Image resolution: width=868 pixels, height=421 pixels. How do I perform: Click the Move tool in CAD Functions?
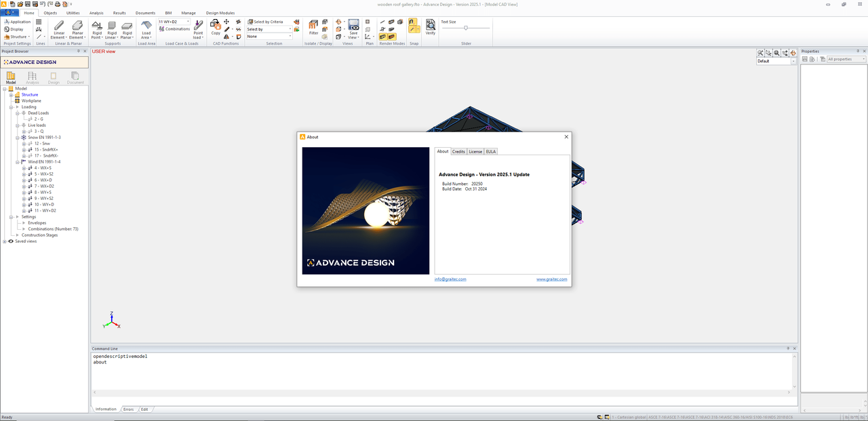pos(226,22)
